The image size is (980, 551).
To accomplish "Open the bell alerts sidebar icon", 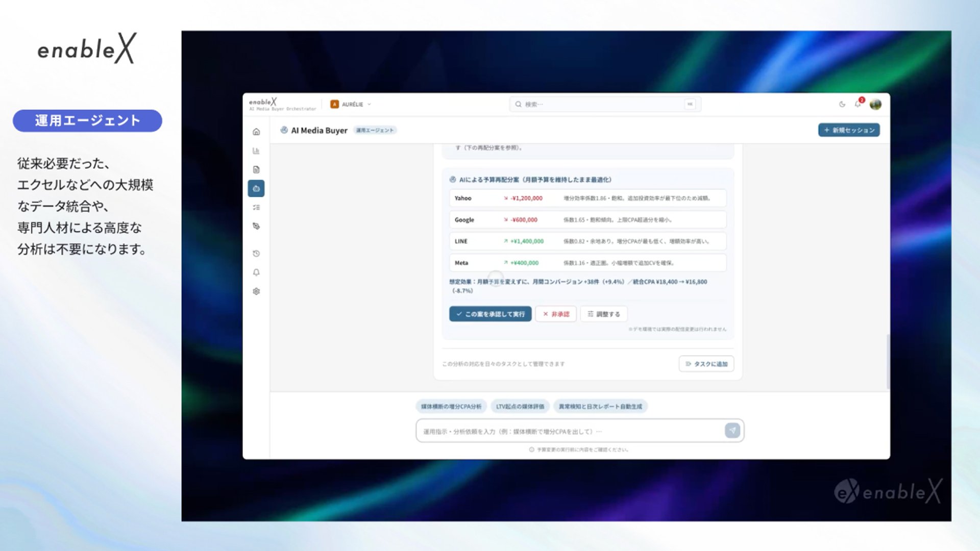I will click(256, 272).
